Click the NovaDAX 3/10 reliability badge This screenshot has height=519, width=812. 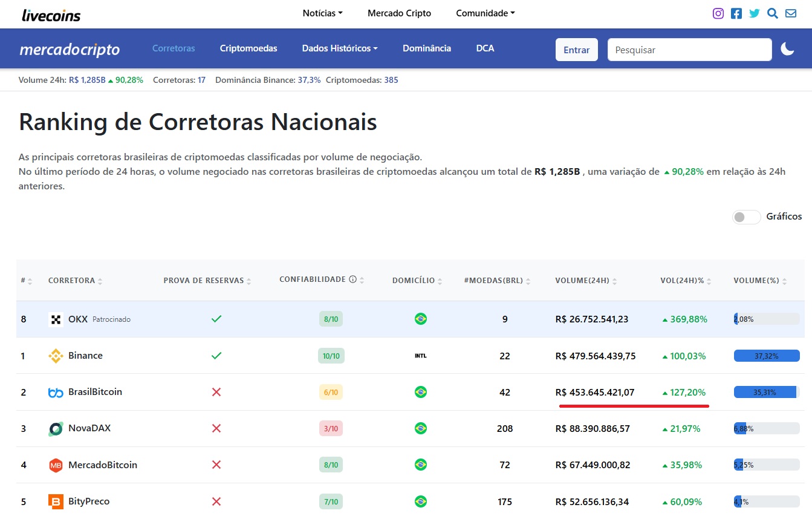[x=331, y=428]
